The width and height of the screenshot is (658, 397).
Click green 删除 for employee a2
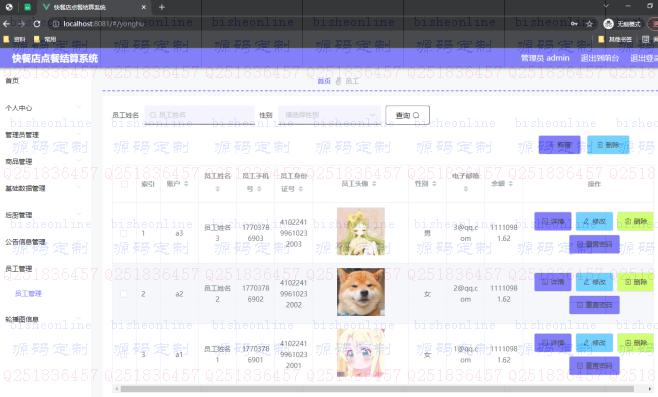tap(635, 282)
